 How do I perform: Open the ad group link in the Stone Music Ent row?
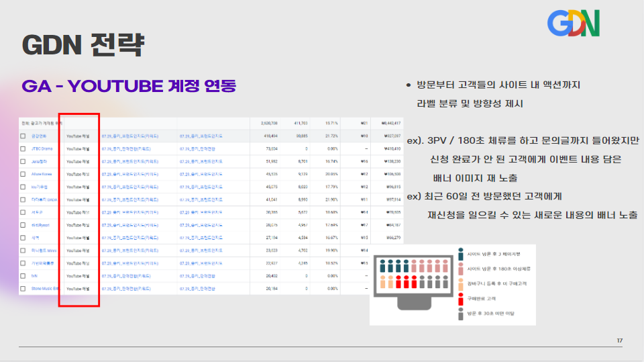(x=197, y=289)
